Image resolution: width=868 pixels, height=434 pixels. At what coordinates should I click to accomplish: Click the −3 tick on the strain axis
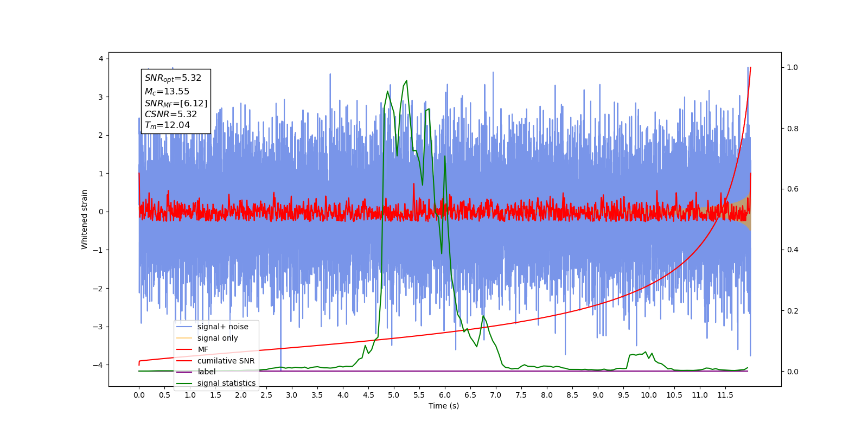point(97,327)
